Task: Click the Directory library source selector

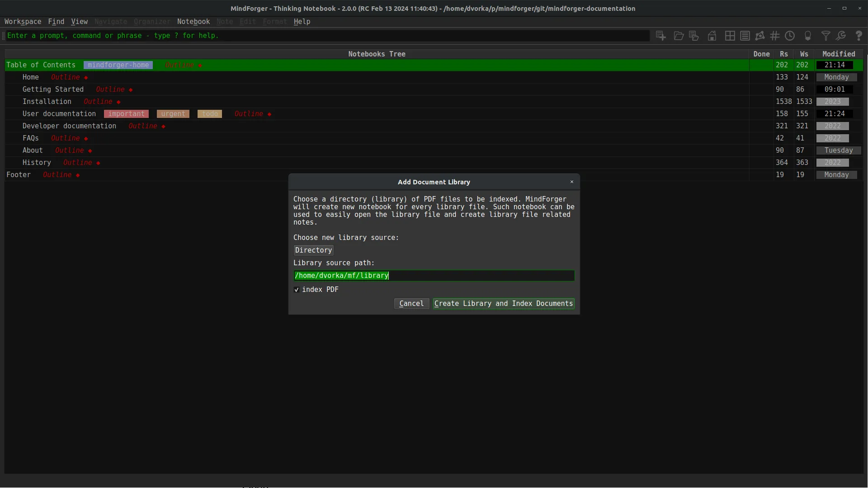Action: [313, 250]
